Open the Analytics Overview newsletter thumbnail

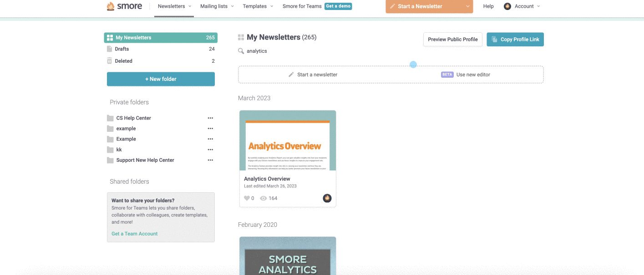[x=288, y=141]
